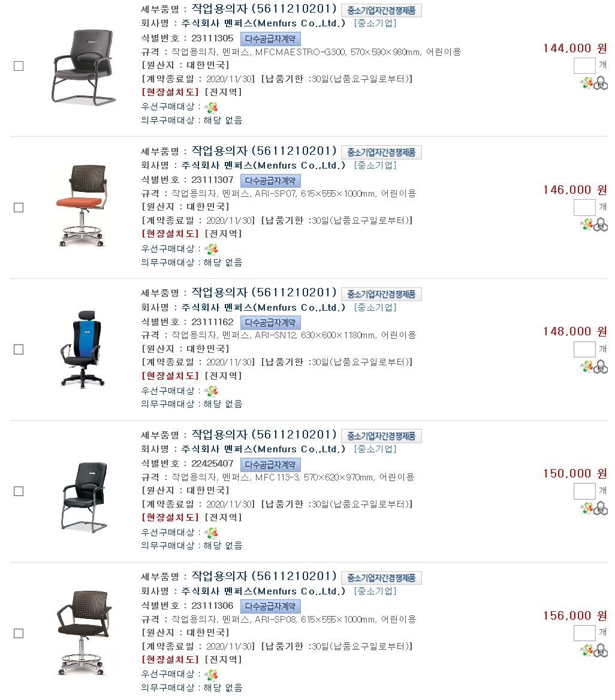
Task: Click priority purchase icon for item 23111162
Action: coord(211,391)
